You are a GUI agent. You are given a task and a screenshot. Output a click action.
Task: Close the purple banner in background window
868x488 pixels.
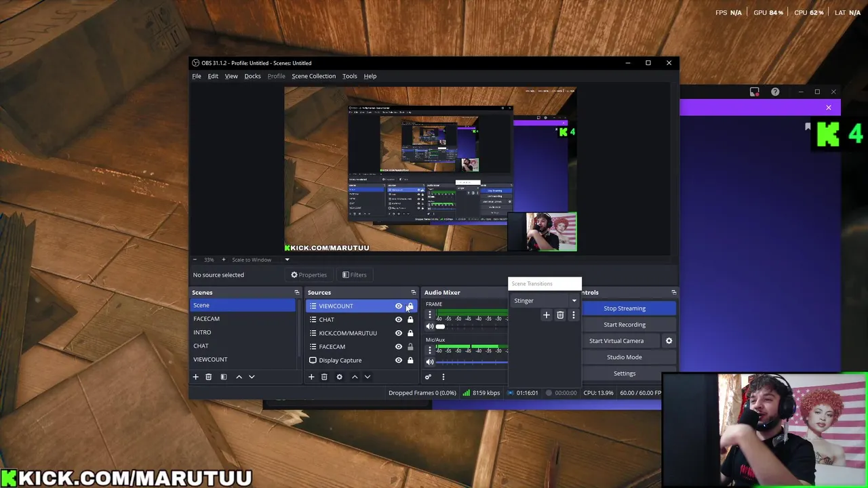(828, 108)
